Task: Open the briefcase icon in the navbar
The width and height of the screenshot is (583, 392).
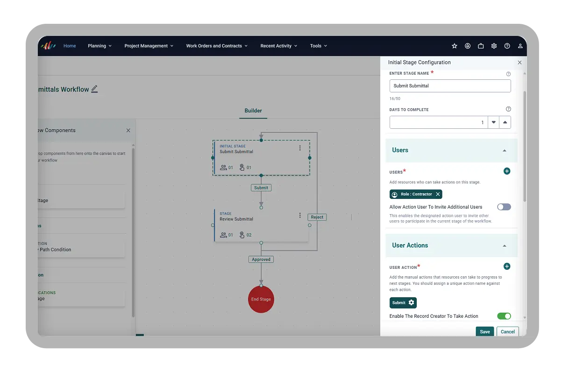Action: tap(481, 46)
